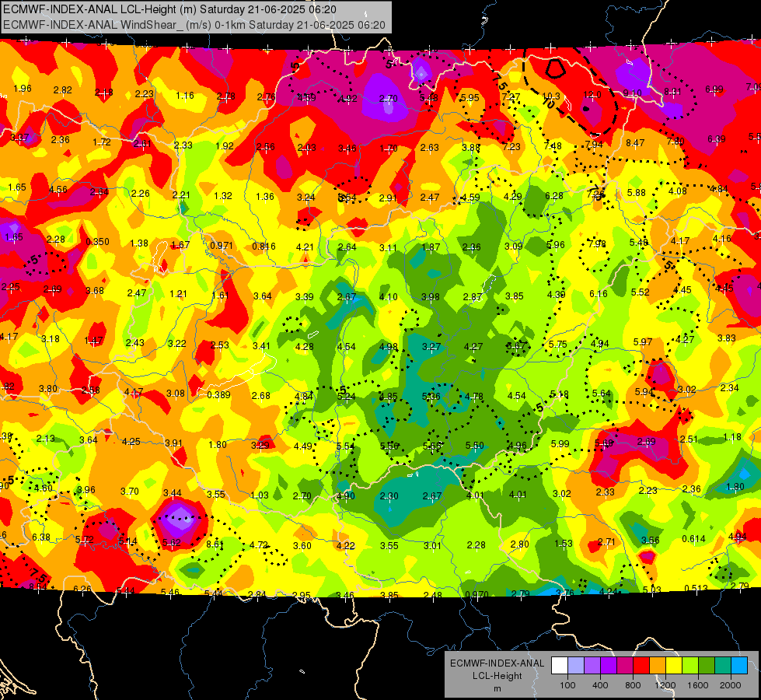Click the wind shear value 0.350
This screenshot has width=761, height=700.
tap(97, 241)
